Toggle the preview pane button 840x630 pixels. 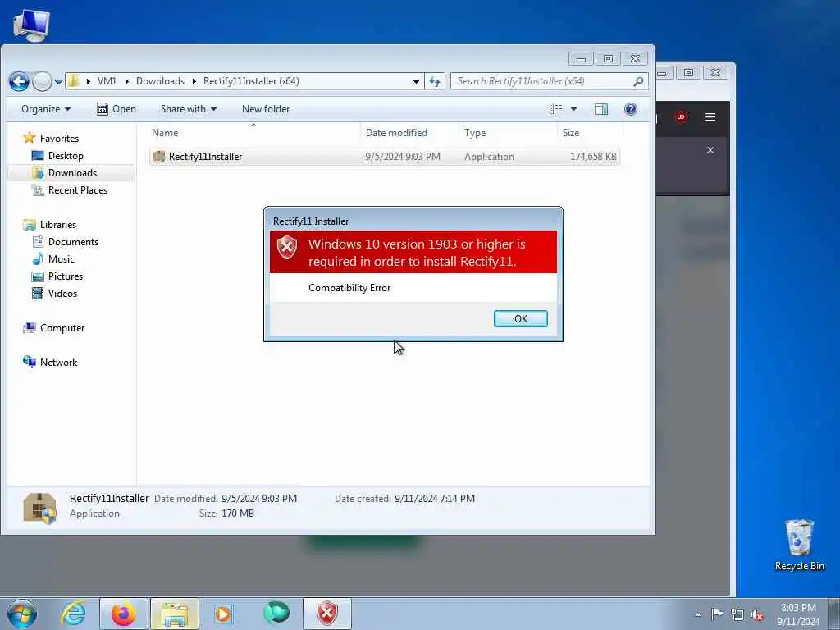click(x=601, y=109)
